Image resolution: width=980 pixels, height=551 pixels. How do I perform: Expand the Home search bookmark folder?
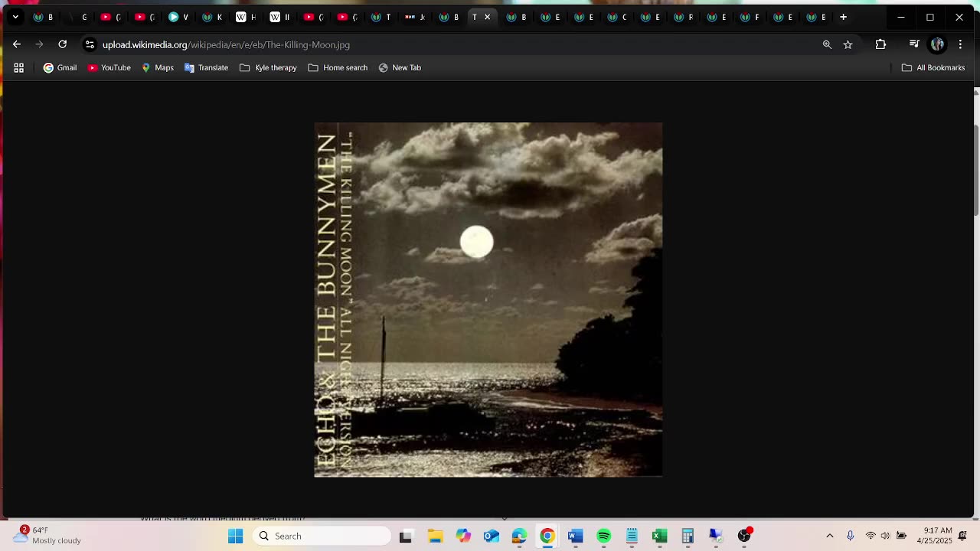point(338,67)
